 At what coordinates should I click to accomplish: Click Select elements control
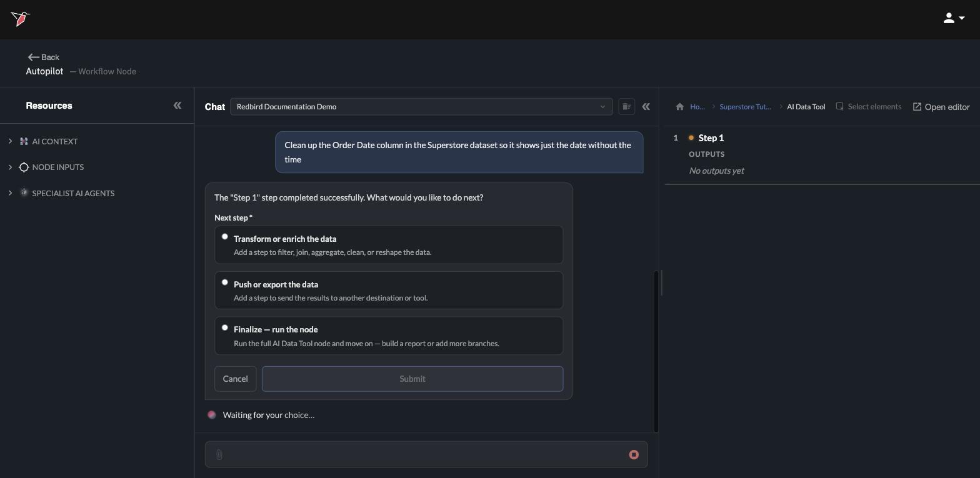click(x=869, y=107)
